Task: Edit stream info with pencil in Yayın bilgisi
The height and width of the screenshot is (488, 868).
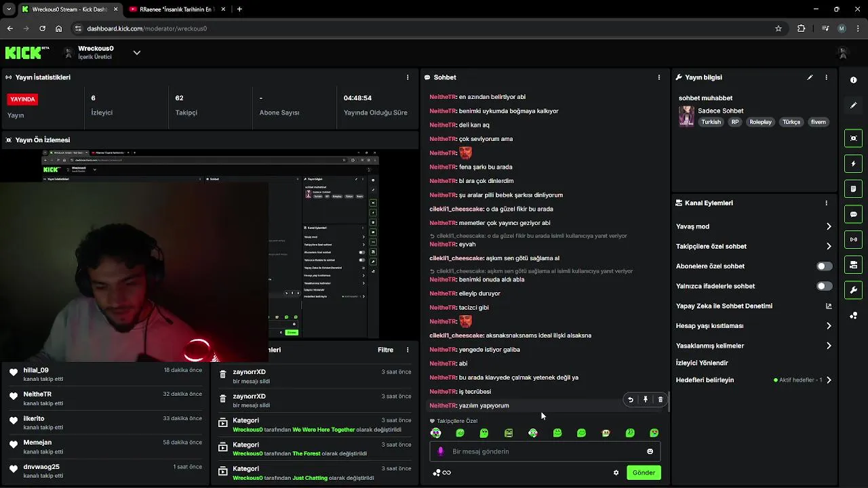Action: [810, 77]
